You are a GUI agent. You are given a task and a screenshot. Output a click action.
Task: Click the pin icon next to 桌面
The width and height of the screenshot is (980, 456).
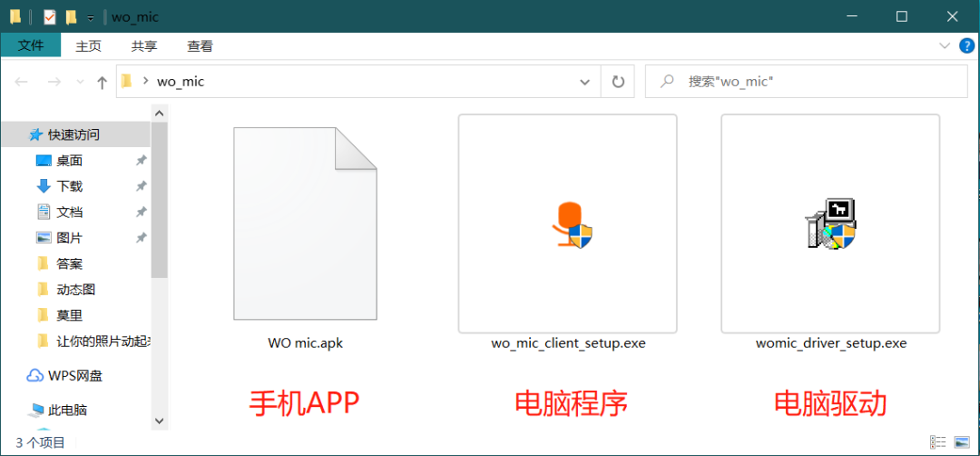(142, 161)
